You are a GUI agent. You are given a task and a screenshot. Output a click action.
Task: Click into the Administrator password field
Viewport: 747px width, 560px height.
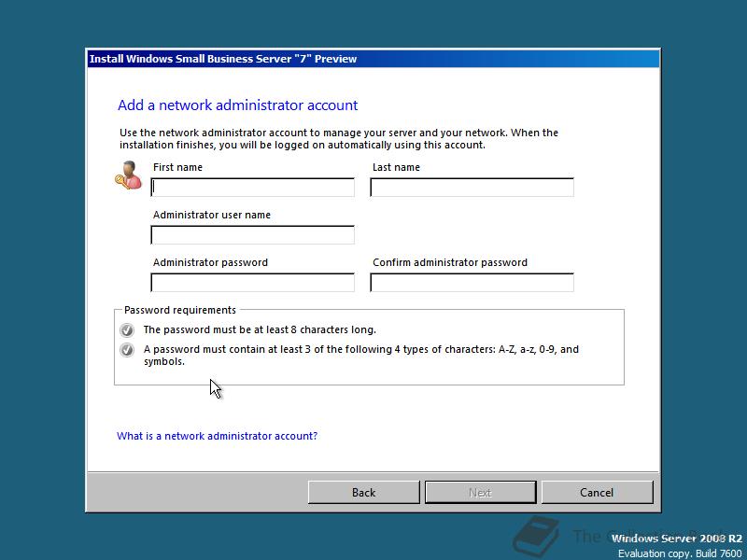point(252,283)
